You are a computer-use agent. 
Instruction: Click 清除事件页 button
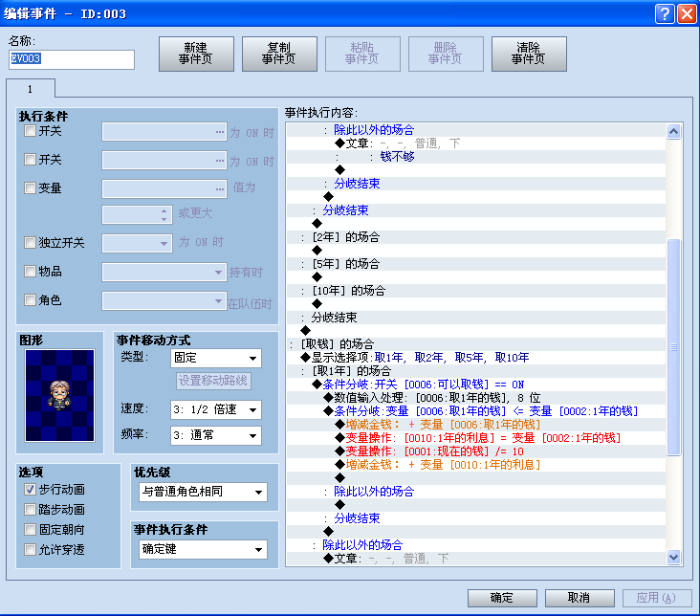(529, 55)
